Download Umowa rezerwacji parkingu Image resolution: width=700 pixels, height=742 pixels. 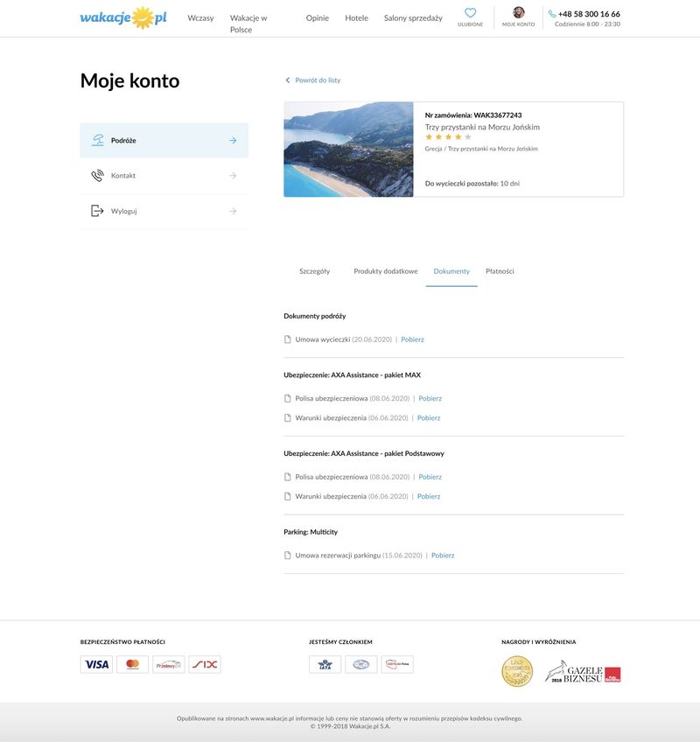click(443, 556)
